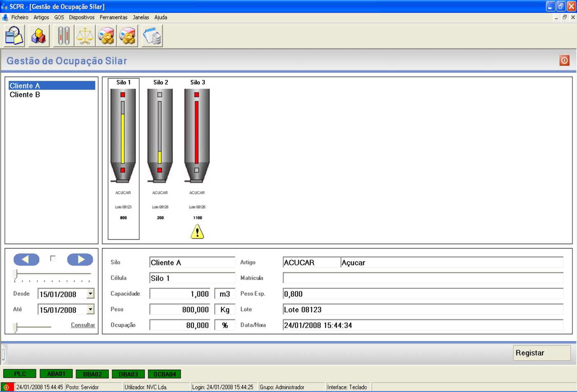Expand the Desde date dropdown
Viewport: 577px width, 392px height.
click(x=90, y=294)
